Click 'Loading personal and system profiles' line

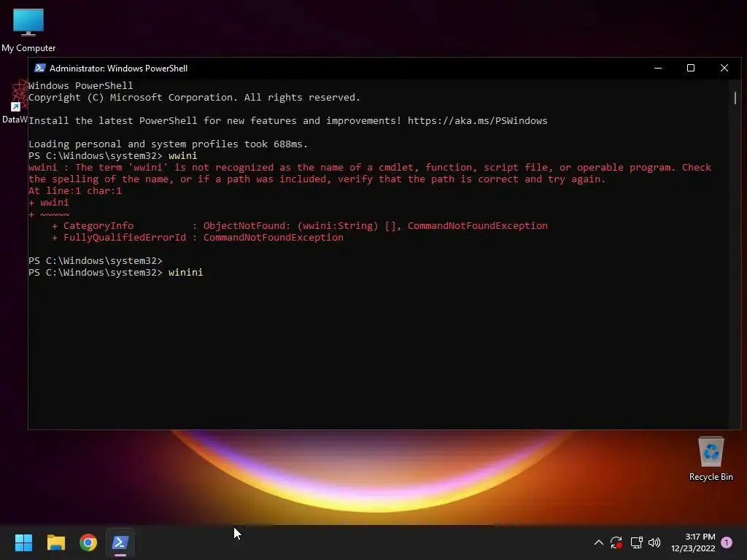click(x=169, y=144)
